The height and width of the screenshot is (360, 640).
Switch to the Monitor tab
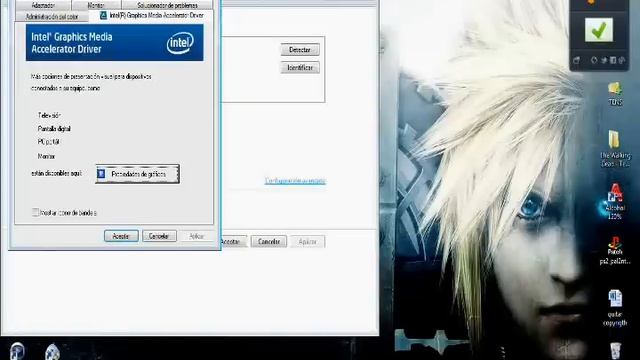(x=96, y=5)
